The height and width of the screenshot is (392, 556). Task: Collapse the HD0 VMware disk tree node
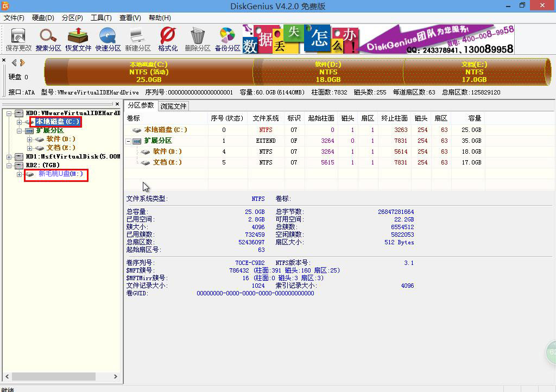pyautogui.click(x=9, y=113)
